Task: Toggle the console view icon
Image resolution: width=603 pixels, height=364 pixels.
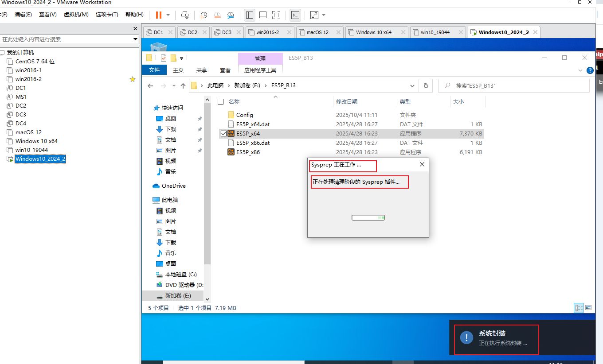Action: coord(295,15)
